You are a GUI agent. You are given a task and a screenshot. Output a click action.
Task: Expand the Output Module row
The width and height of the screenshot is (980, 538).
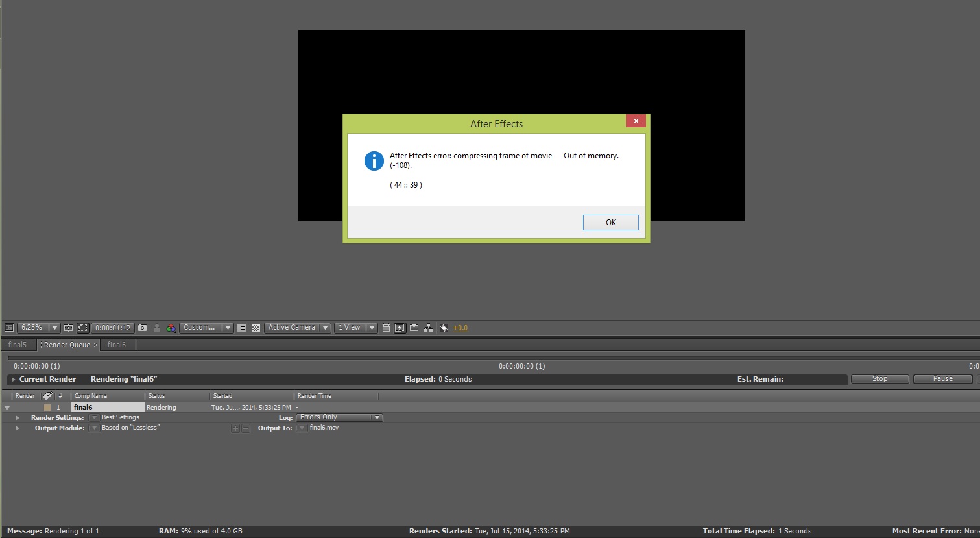pos(17,428)
